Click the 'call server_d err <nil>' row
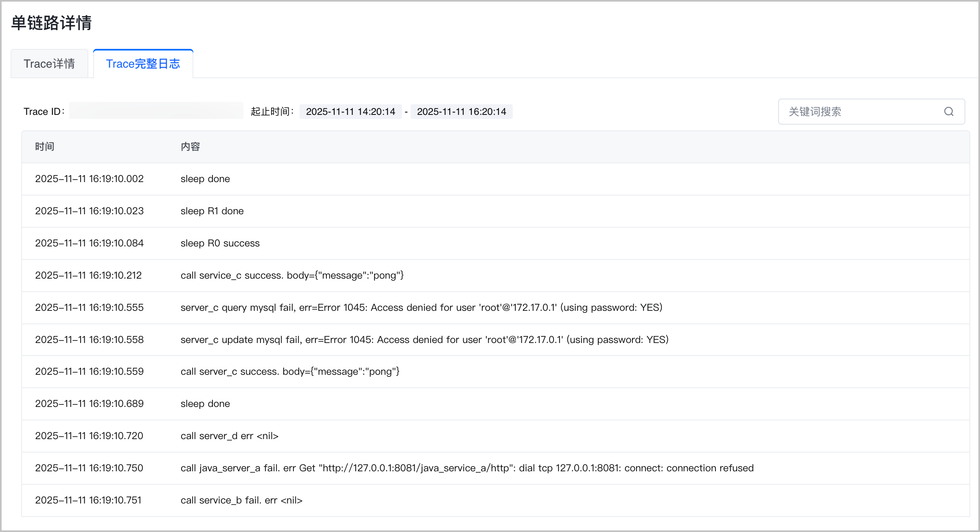The height and width of the screenshot is (532, 980). point(496,436)
